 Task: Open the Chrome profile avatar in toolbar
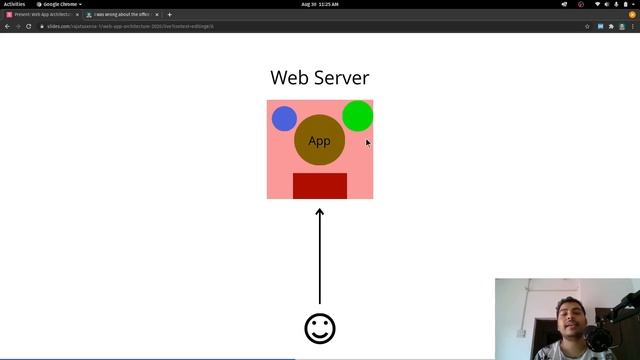(622, 27)
